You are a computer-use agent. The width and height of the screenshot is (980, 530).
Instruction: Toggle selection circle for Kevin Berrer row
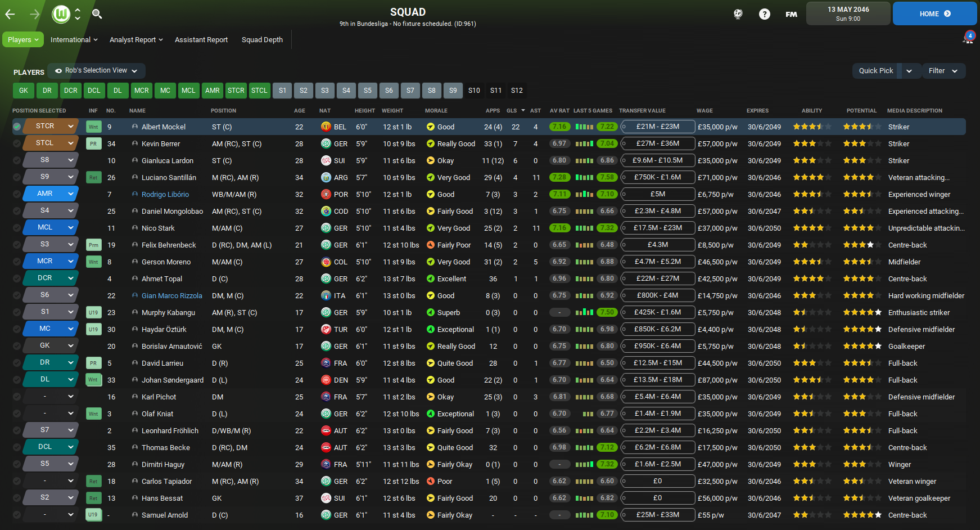[x=17, y=143]
